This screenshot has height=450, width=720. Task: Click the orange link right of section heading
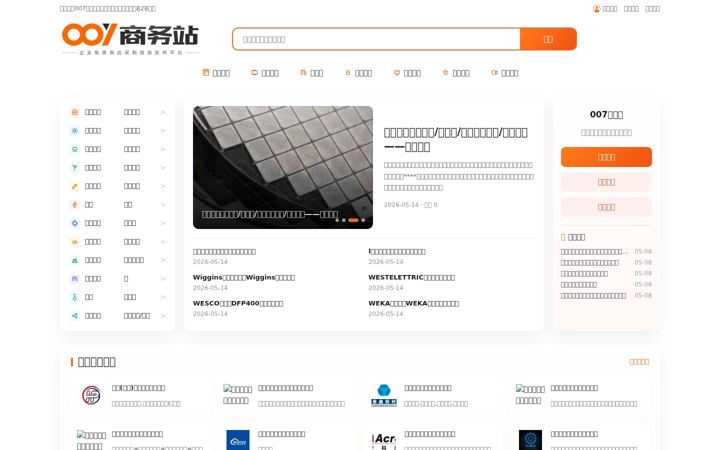(x=639, y=362)
